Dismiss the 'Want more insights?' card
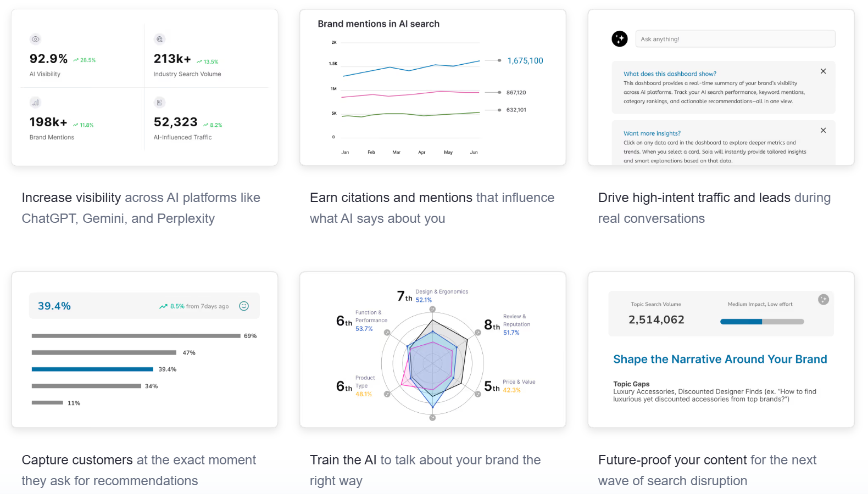Image resolution: width=868 pixels, height=494 pixels. [x=823, y=131]
